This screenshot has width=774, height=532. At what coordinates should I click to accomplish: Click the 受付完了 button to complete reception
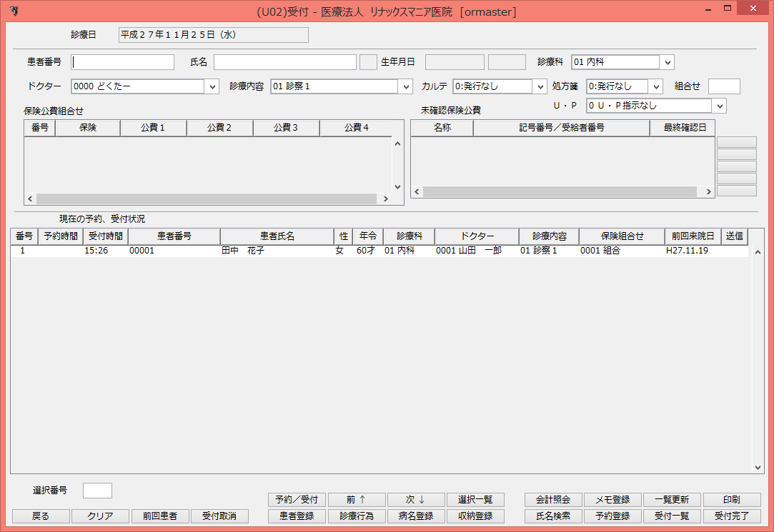(x=731, y=516)
